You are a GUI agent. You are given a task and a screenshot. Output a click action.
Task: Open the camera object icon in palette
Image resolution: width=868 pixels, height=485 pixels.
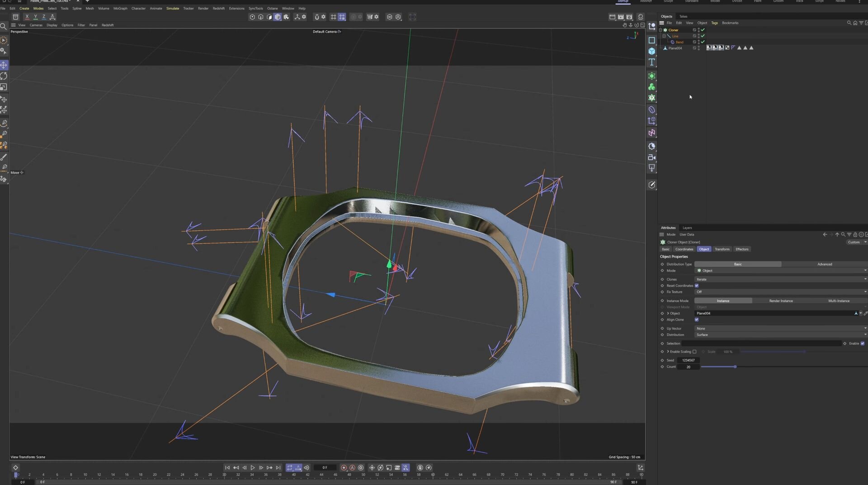pyautogui.click(x=651, y=157)
